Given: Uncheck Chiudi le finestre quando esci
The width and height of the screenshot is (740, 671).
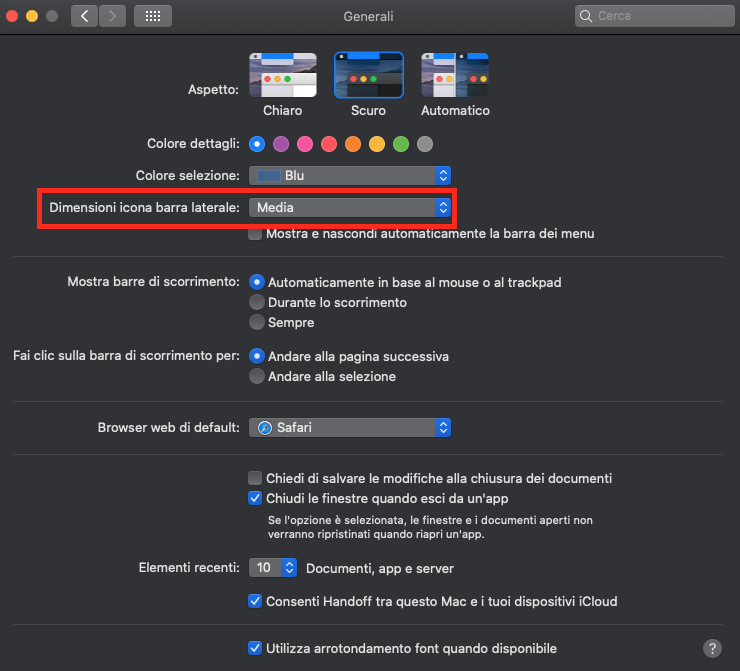Looking at the screenshot, I should coord(255,498).
